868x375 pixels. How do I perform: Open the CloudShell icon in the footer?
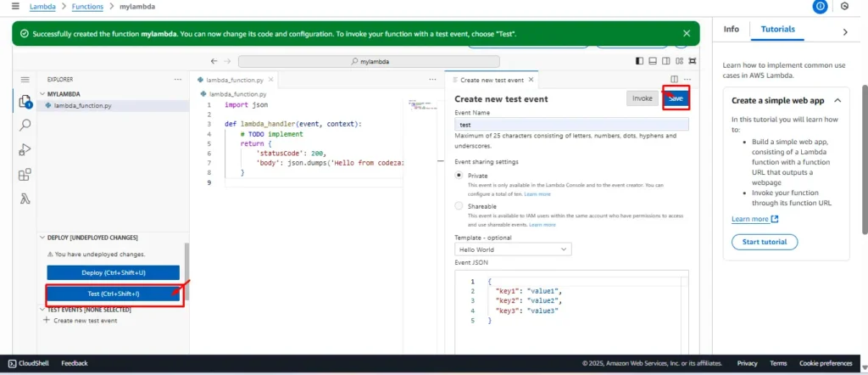click(x=12, y=363)
